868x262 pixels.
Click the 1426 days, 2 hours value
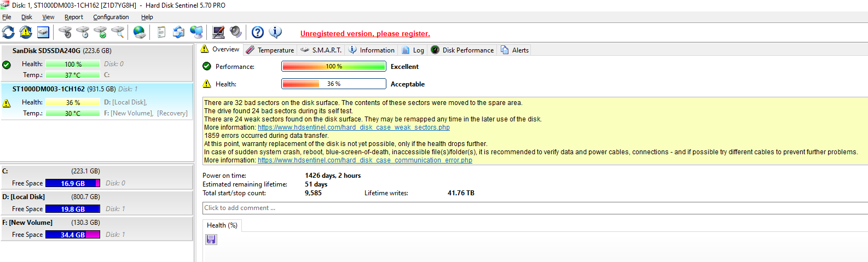pos(333,176)
